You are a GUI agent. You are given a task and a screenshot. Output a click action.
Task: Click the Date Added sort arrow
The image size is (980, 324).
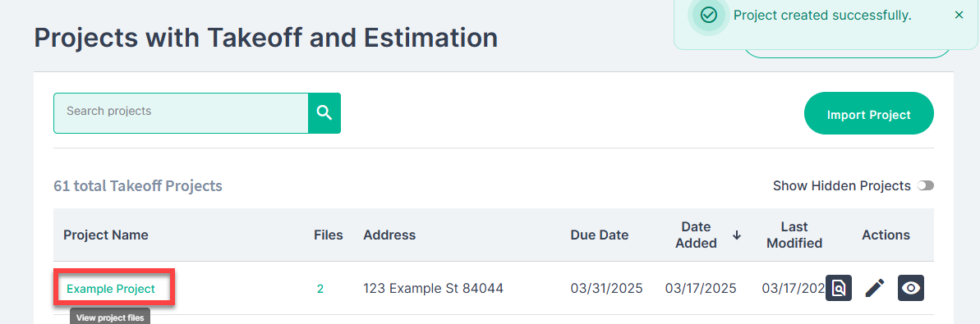[x=737, y=235]
